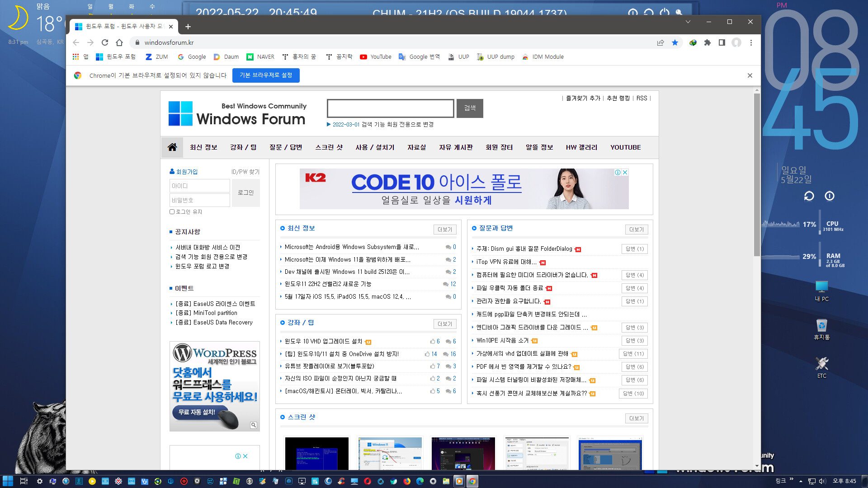Open the YouTube bookmark
The image size is (868, 488).
(376, 57)
